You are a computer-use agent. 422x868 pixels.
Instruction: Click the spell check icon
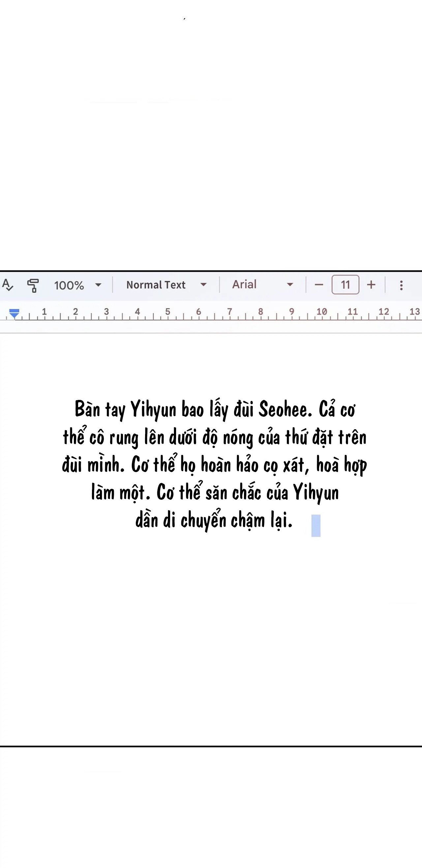8,285
